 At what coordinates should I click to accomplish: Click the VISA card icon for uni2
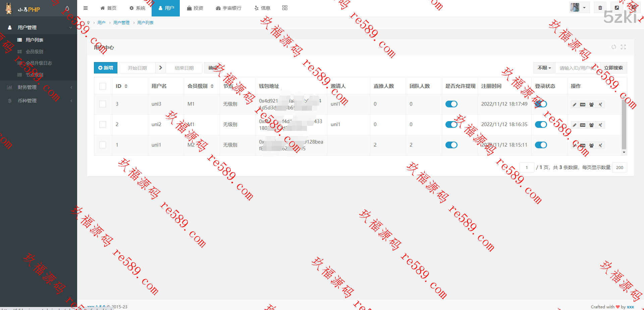583,125
